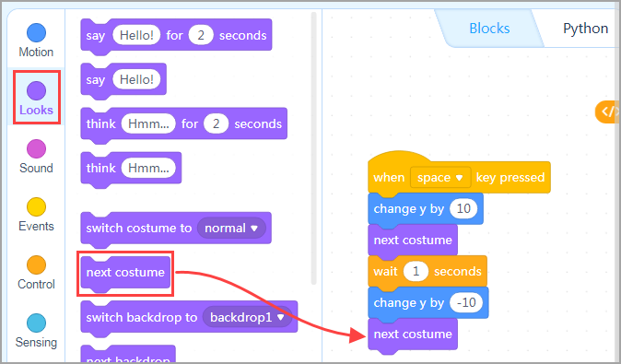621x364 pixels.
Task: Click the think Hmm... for seconds block
Action: click(x=183, y=124)
